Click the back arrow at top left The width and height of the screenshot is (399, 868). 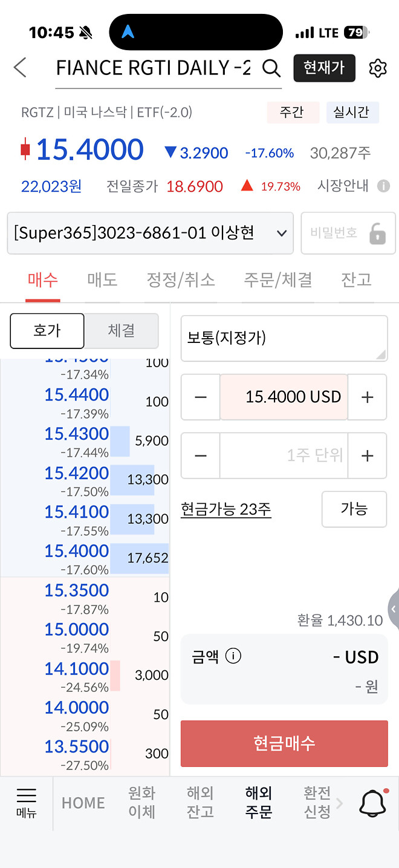20,68
